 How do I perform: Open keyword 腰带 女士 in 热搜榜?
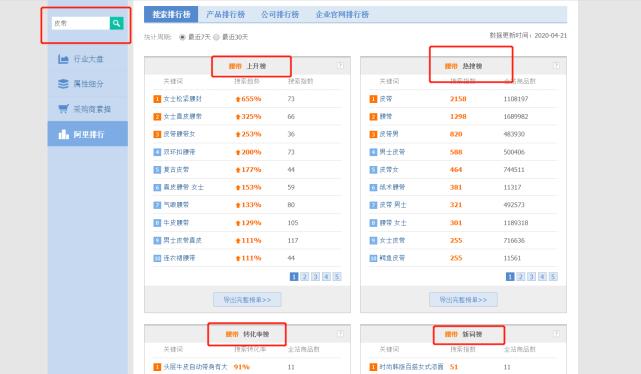[x=393, y=223]
